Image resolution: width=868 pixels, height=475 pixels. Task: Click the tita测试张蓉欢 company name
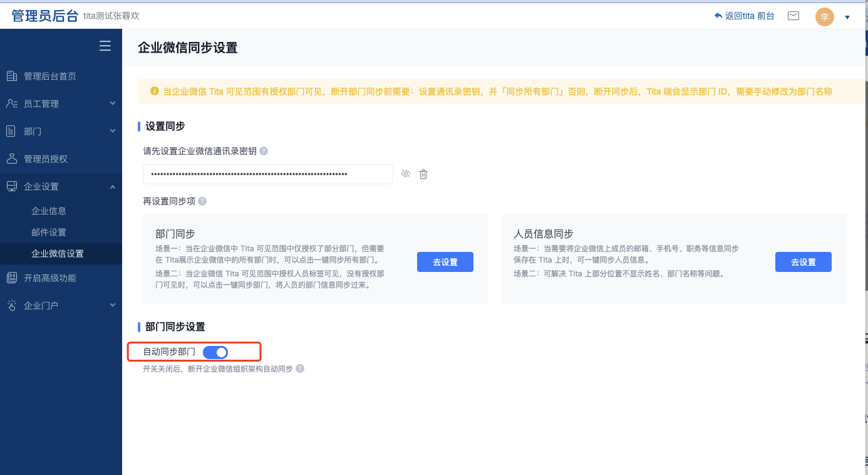coord(111,16)
